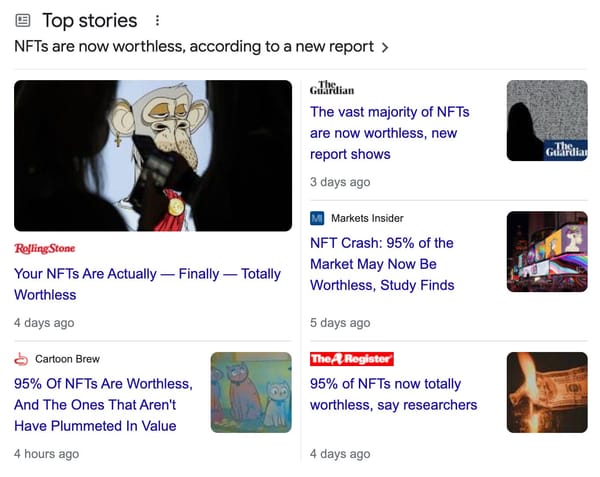
Task: Click the cartoon cats thumbnail
Action: pyautogui.click(x=251, y=392)
